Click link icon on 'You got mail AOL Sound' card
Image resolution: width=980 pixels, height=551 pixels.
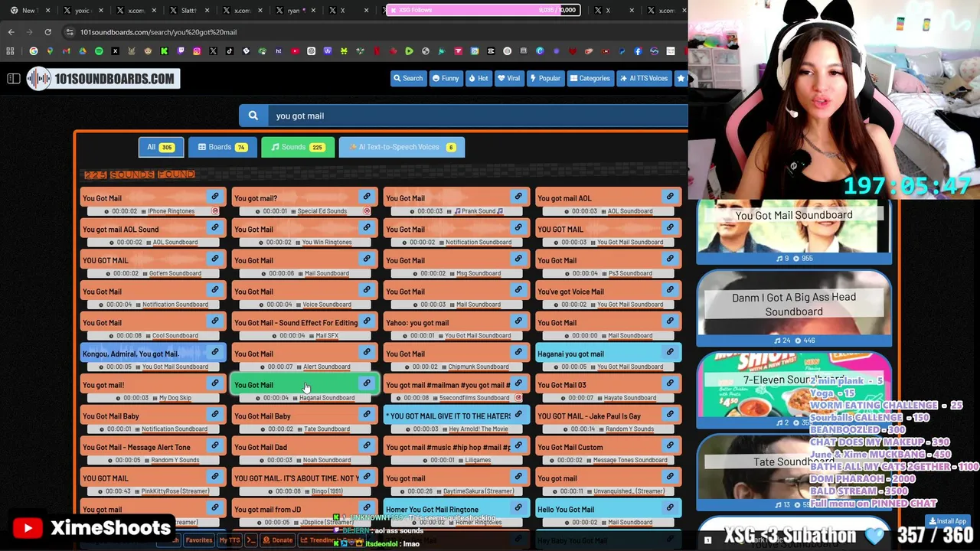point(215,228)
